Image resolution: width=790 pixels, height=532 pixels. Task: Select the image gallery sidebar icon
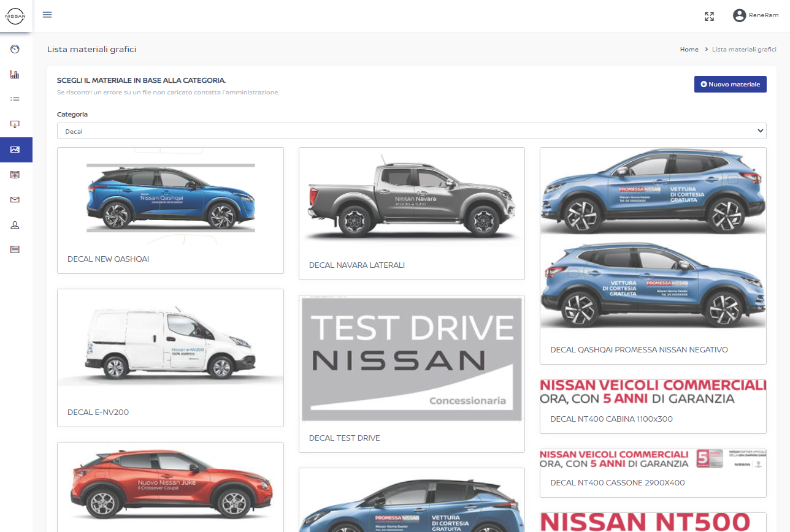pos(16,150)
